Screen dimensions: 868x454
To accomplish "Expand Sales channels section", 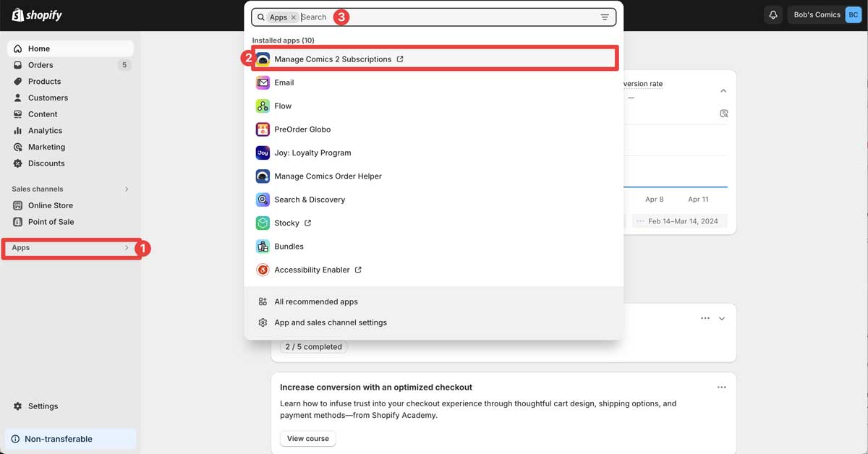I will tap(70, 189).
